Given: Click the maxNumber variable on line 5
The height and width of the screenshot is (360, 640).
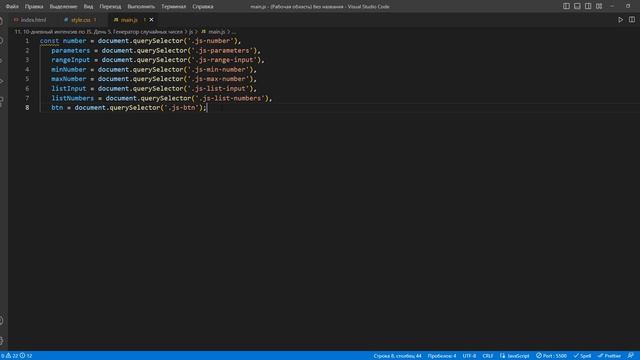Looking at the screenshot, I should click(x=69, y=79).
